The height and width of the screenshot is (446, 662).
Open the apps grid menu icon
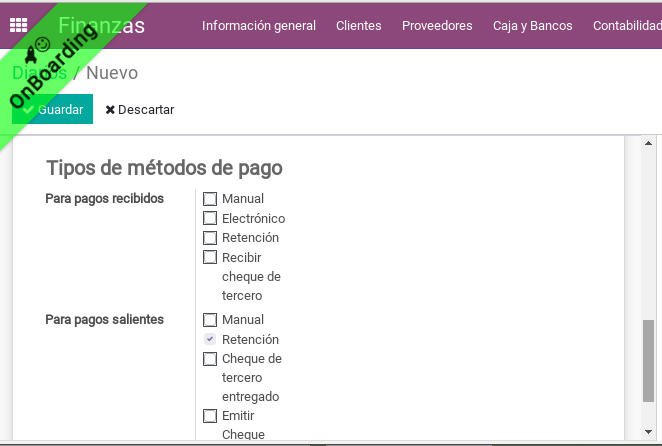pos(18,26)
